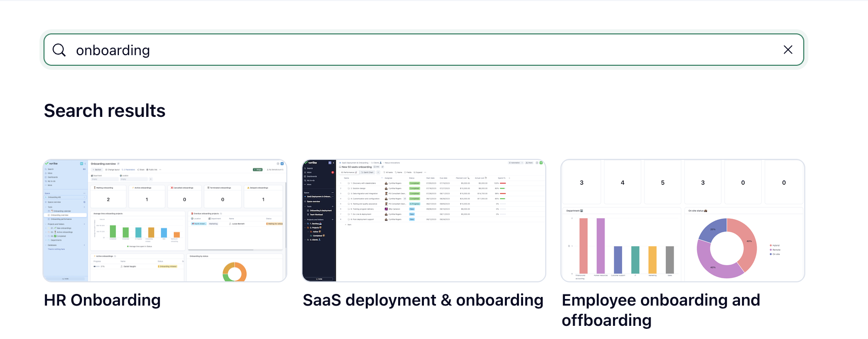Click orange donut chart in HR Onboarding preview

pos(234,273)
